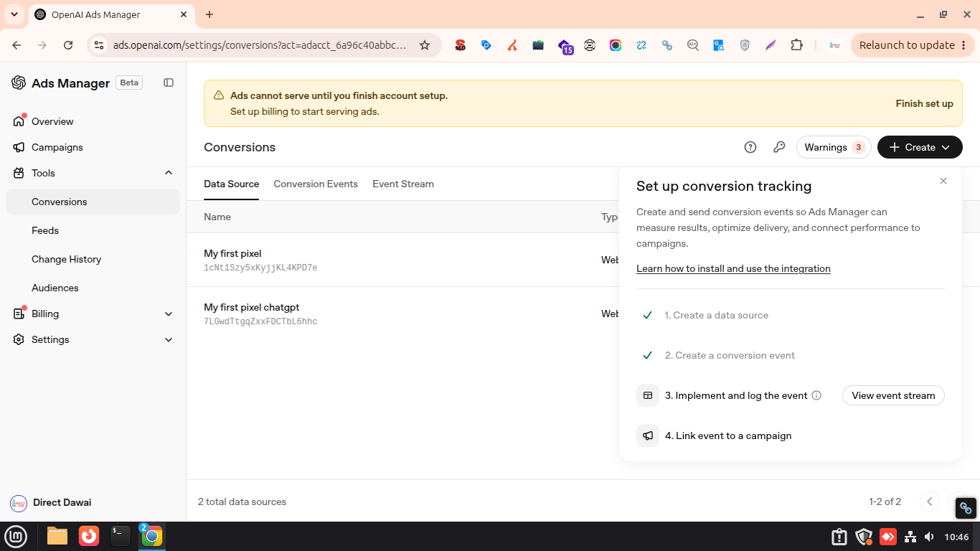
Task: Open the extension with the 15 badge
Action: [x=565, y=47]
